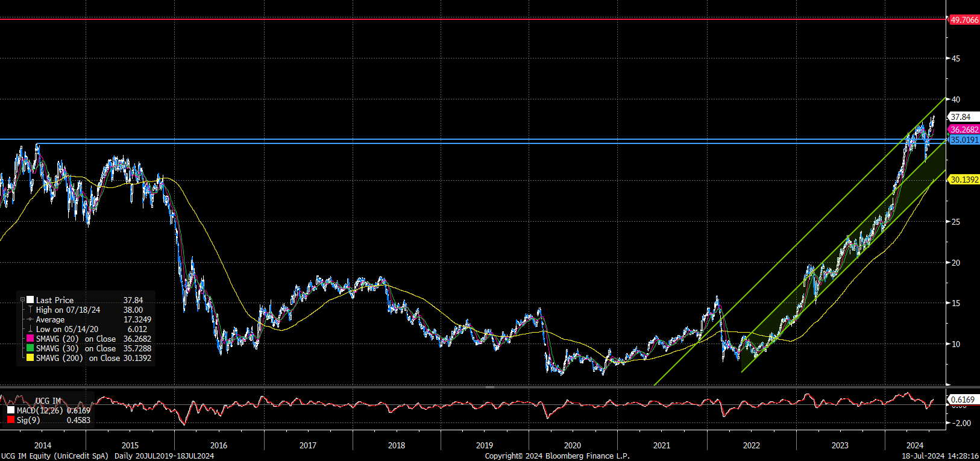Screen dimensions: 980x461
Task: Click the 2019 year label on time axis
Action: coord(485,445)
